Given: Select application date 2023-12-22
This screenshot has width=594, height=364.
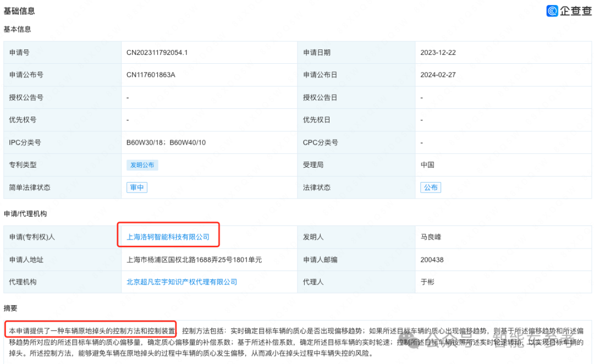Looking at the screenshot, I should click(438, 53).
